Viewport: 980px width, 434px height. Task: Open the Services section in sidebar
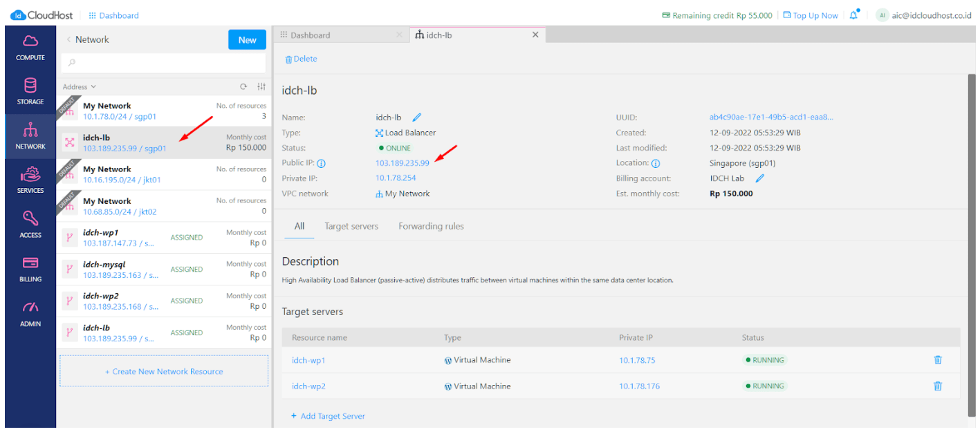tap(30, 180)
